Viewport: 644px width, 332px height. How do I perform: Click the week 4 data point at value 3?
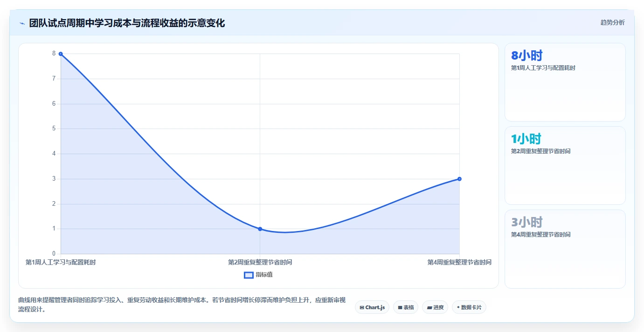(459, 179)
